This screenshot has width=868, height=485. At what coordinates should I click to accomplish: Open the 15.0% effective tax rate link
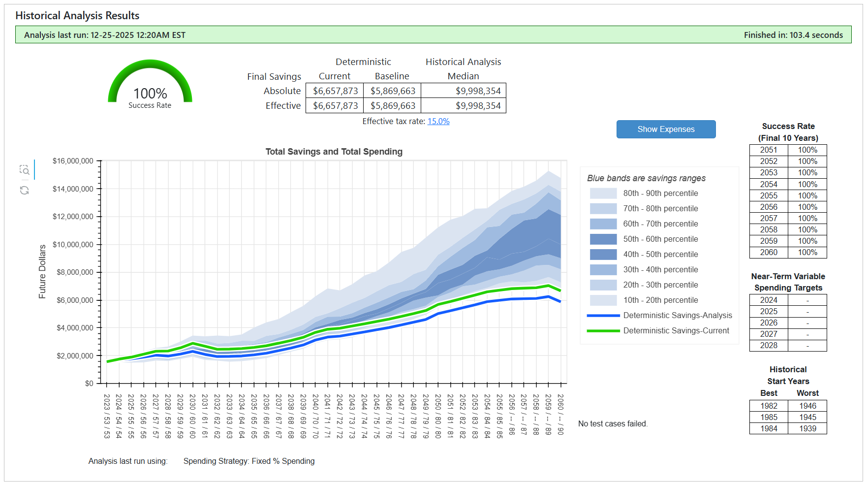point(438,121)
